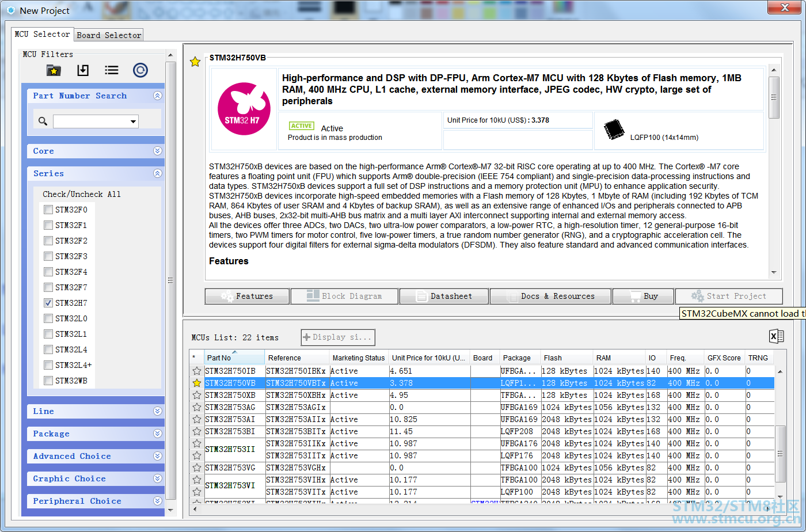
Task: Open the Datasheet button
Action: [x=444, y=296]
